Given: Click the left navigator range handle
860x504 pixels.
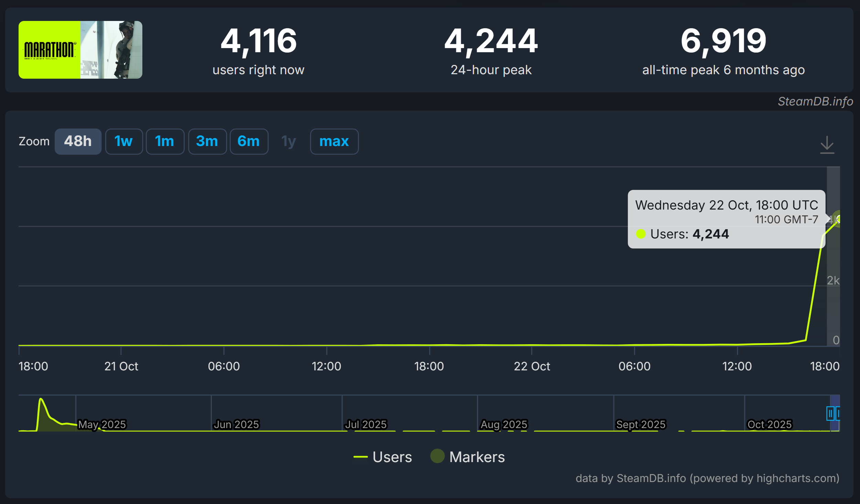Looking at the screenshot, I should click(830, 413).
